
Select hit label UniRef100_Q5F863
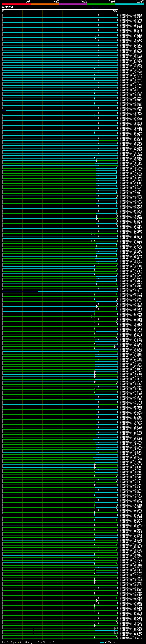click(131, 206)
